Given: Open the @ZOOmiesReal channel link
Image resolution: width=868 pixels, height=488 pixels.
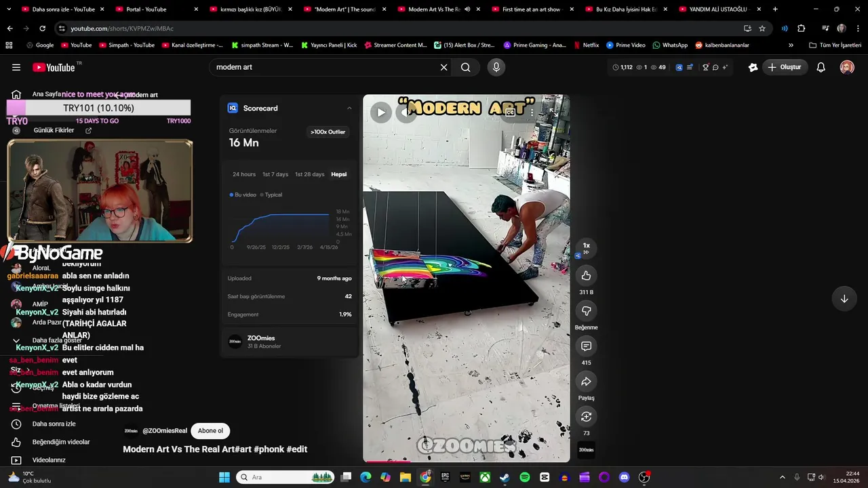Looking at the screenshot, I should click(x=165, y=430).
